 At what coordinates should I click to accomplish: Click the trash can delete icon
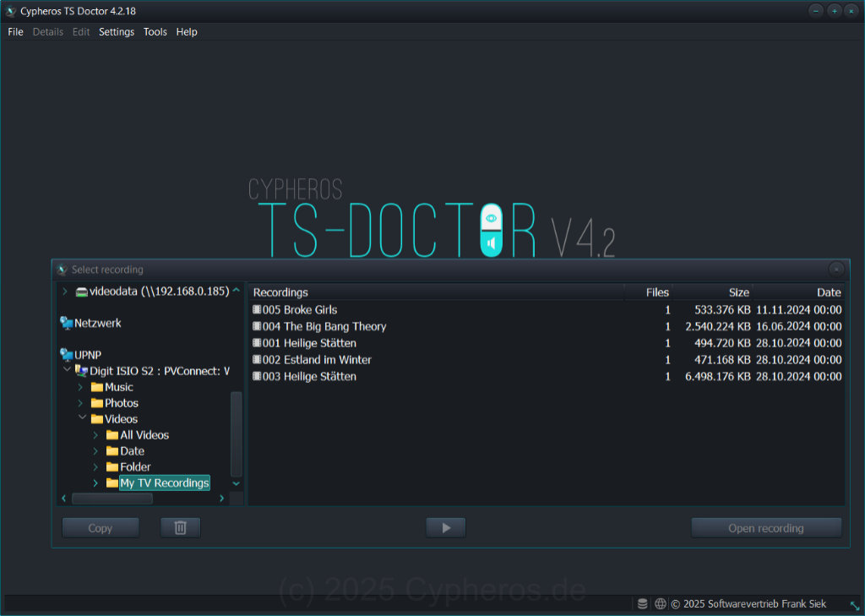coord(180,526)
